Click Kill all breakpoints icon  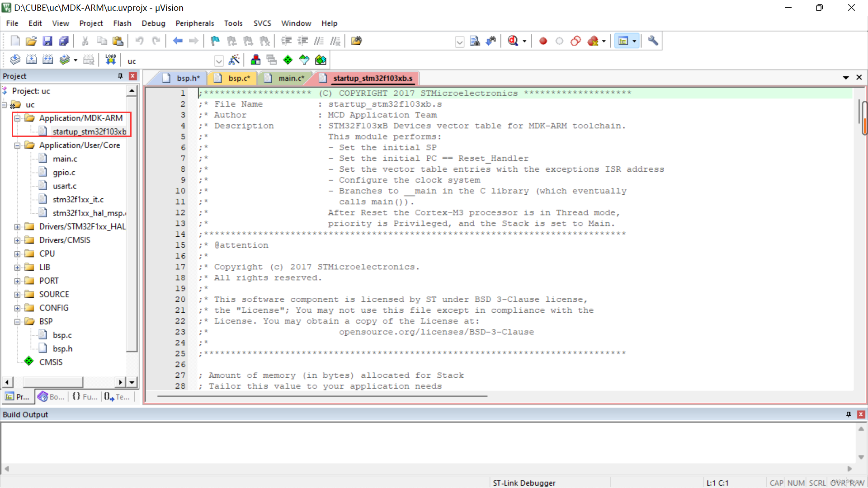pyautogui.click(x=593, y=41)
